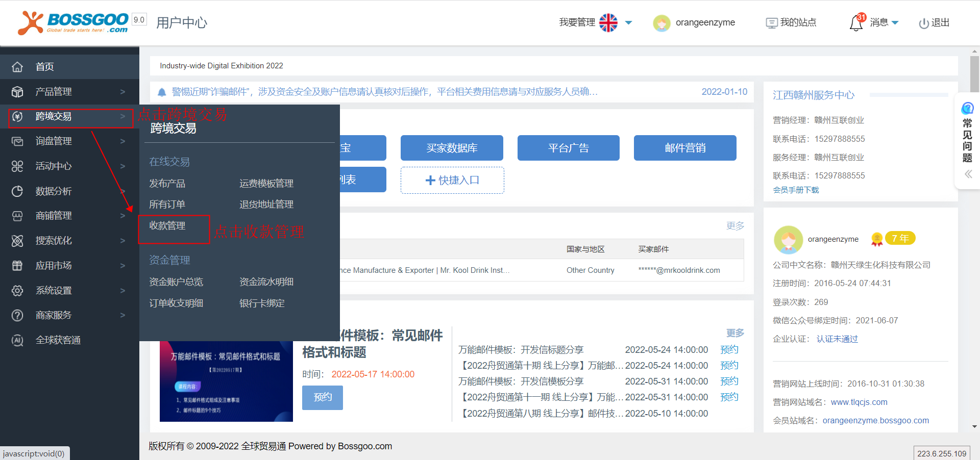Screen dimensions: 980x460
Task: Click the blue 预约 button
Action: click(x=323, y=398)
